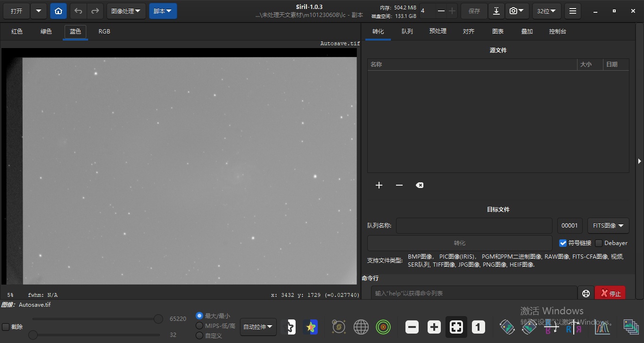Viewport: 644px width, 343px height.
Task: Click the green target photometry icon
Action: (x=383, y=327)
